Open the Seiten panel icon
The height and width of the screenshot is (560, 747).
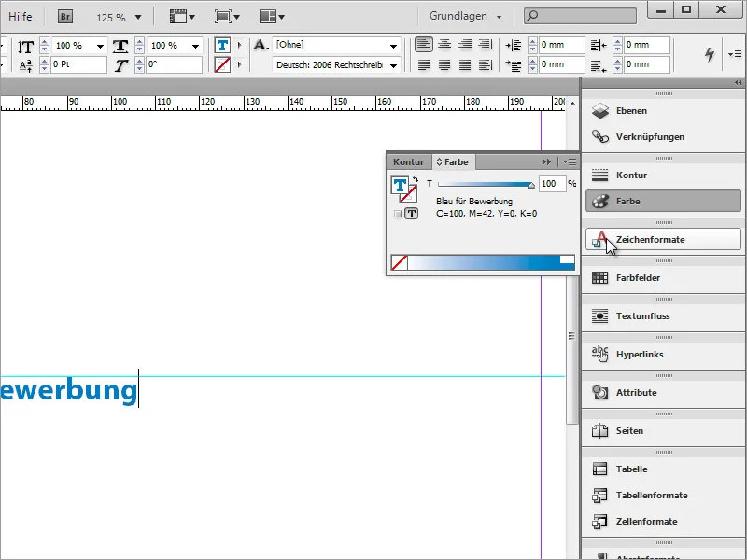(600, 430)
